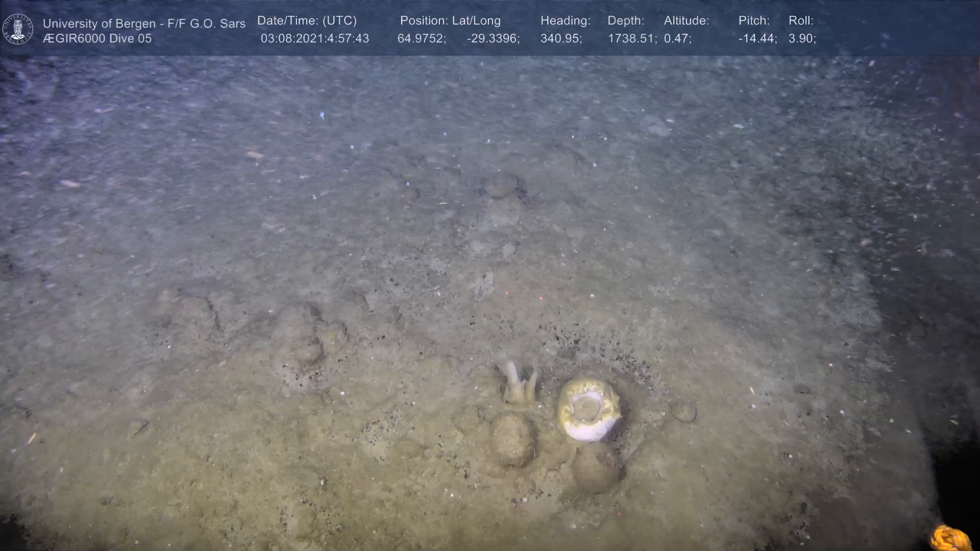Click the altitude value 0.47

click(x=677, y=39)
